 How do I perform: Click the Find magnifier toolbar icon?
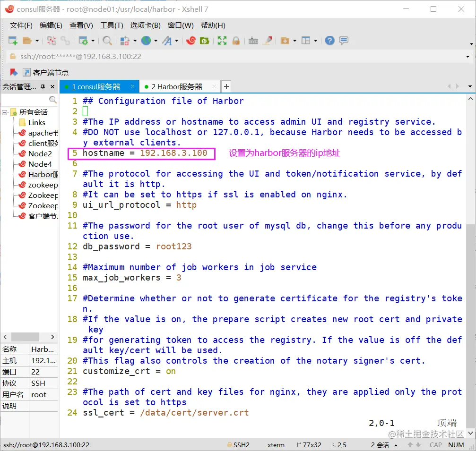click(107, 40)
